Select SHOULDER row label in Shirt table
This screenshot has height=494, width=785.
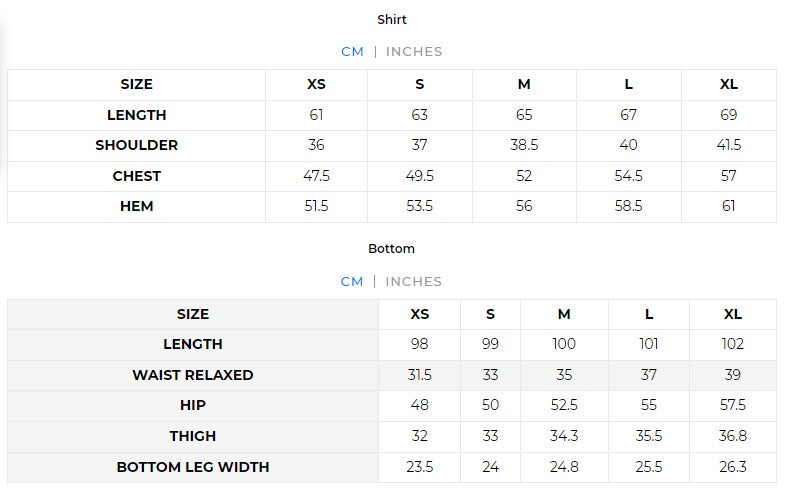click(x=137, y=145)
